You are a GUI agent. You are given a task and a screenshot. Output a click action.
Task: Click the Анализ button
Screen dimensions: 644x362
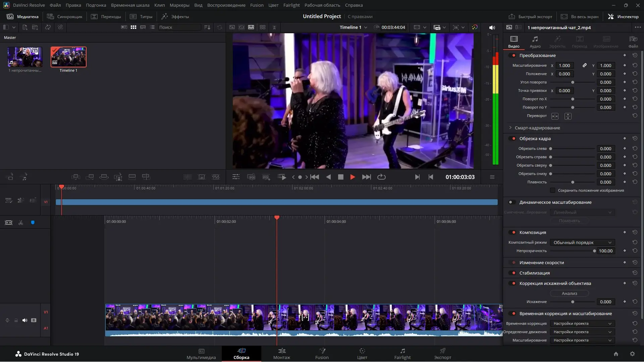(569, 294)
